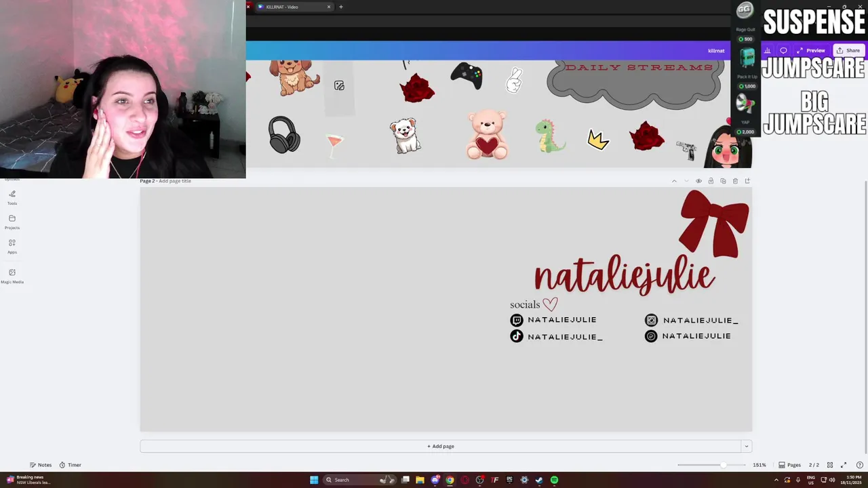
Task: Select the Twitch logo icon
Action: (517, 320)
